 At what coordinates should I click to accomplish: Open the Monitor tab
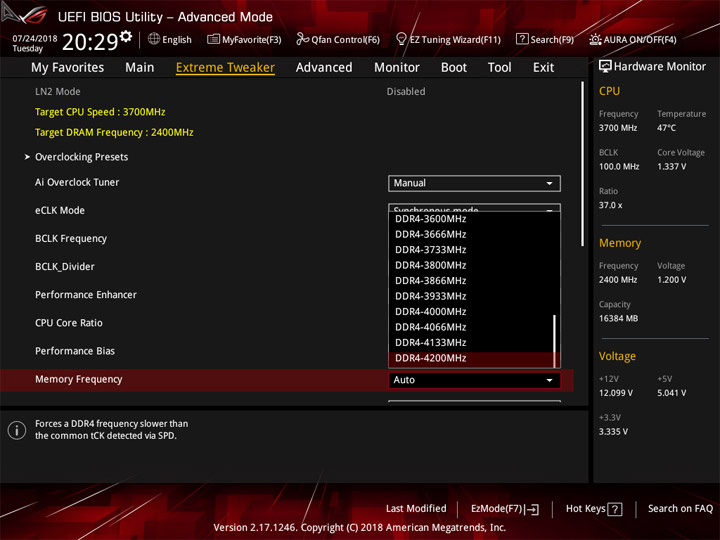(x=397, y=68)
